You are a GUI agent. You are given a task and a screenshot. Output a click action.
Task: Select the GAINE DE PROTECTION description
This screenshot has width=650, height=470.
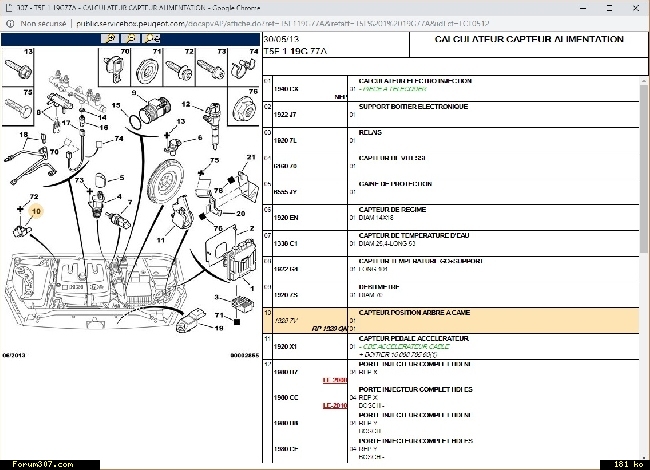pyautogui.click(x=395, y=184)
